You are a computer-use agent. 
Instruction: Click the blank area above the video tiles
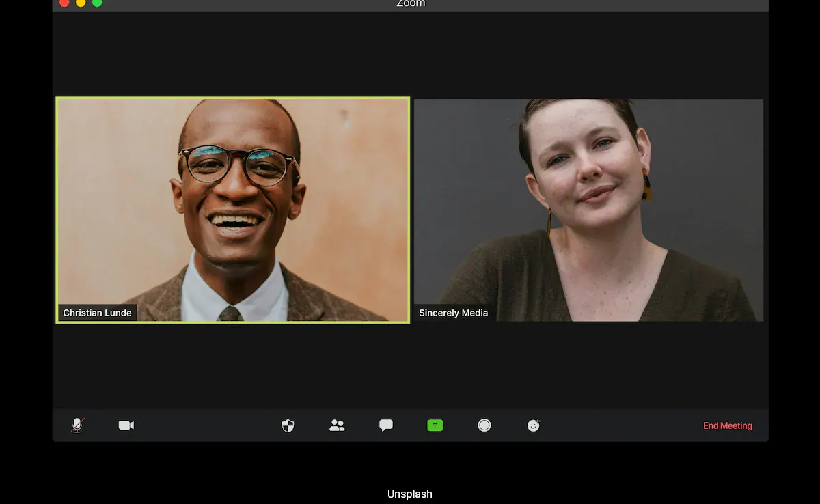pos(410,55)
